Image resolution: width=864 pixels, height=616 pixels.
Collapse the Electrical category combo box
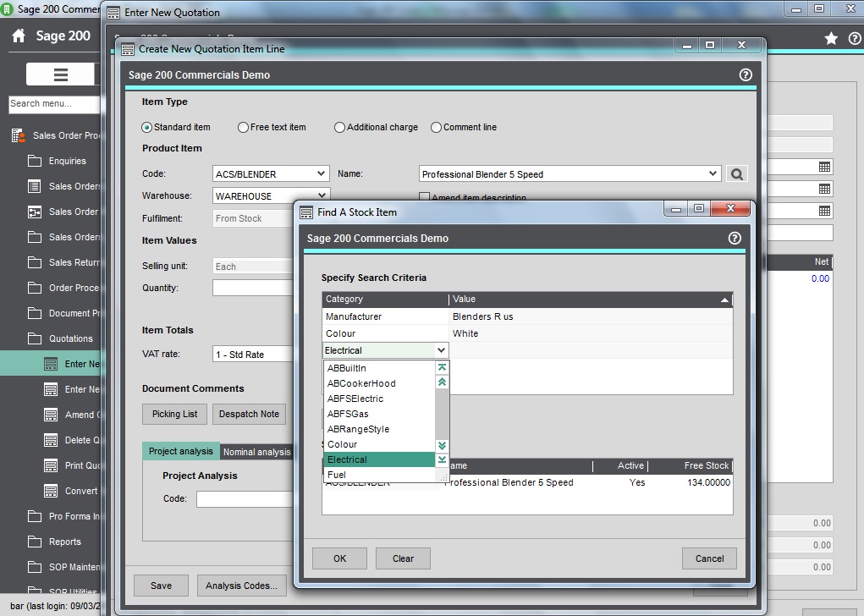tap(441, 349)
